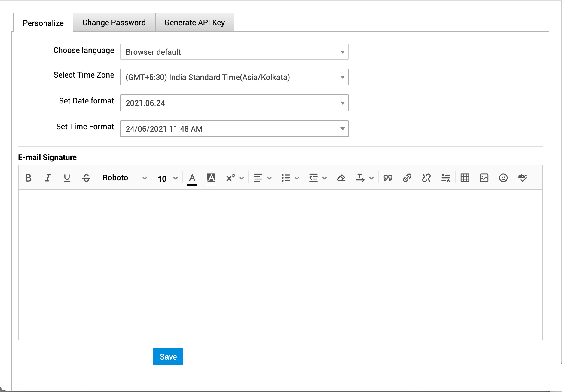The width and height of the screenshot is (562, 392).
Task: Switch to Change Password tab
Action: pyautogui.click(x=114, y=23)
